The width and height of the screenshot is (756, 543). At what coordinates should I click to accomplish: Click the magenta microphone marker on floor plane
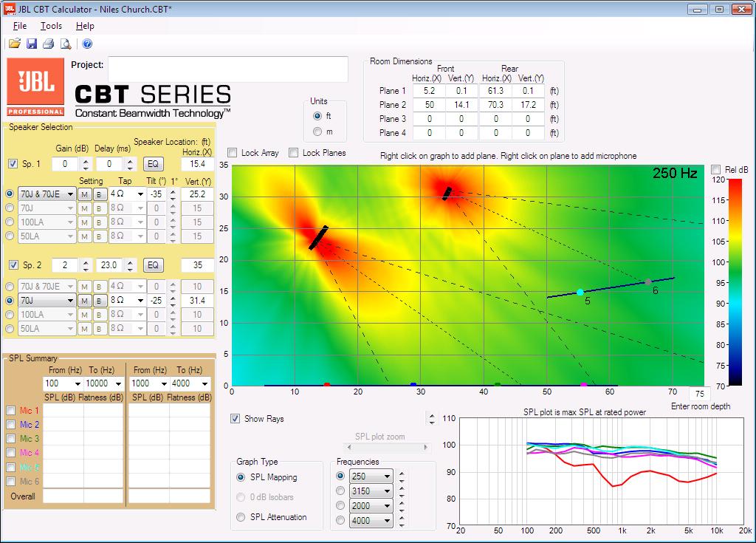point(584,385)
